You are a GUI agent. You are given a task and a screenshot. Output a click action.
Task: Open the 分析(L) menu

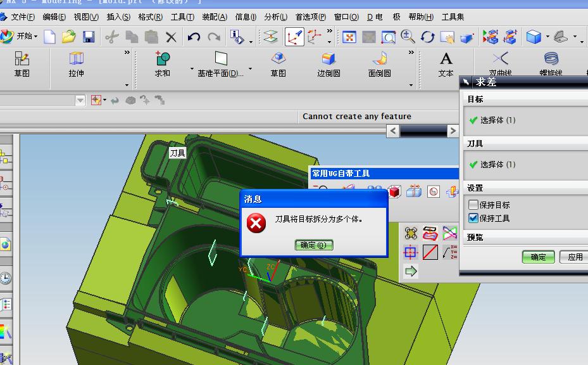coord(275,17)
